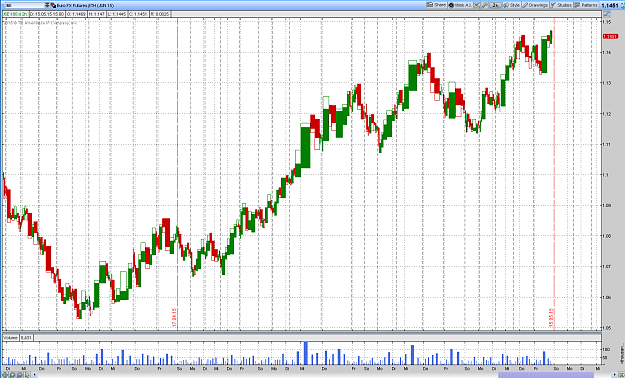Viewport: 625px width, 378px height.
Task: Click the red 1.1451 last price bubble
Action: click(x=610, y=36)
